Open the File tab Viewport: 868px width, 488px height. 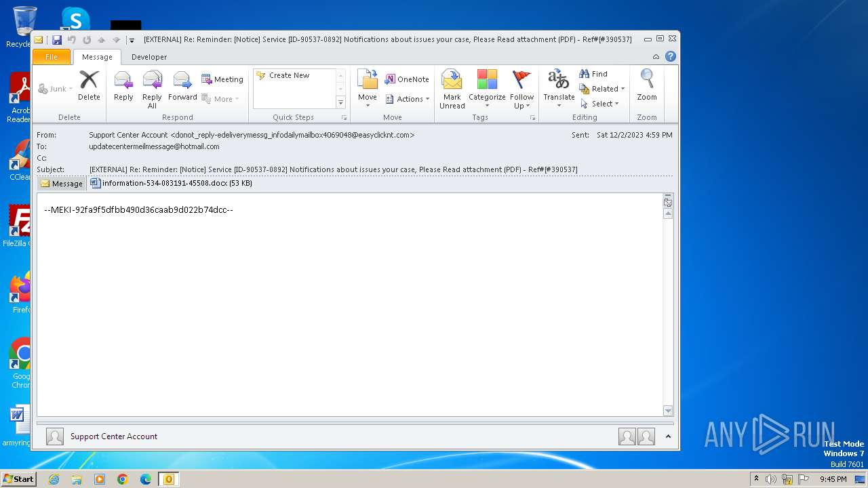[x=52, y=57]
